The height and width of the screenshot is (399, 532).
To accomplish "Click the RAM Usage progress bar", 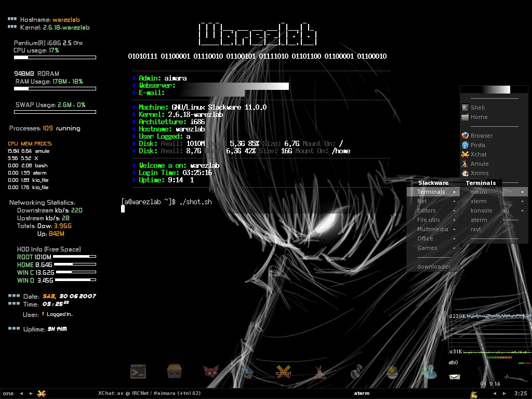I will point(55,88).
